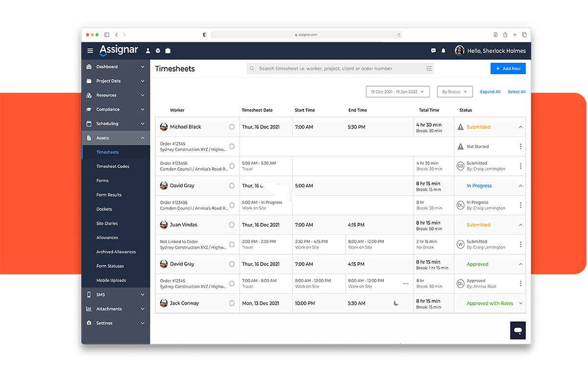The height and width of the screenshot is (368, 588).
Task: Select Juan Vindas's timesheet selection circle
Action: click(231, 225)
